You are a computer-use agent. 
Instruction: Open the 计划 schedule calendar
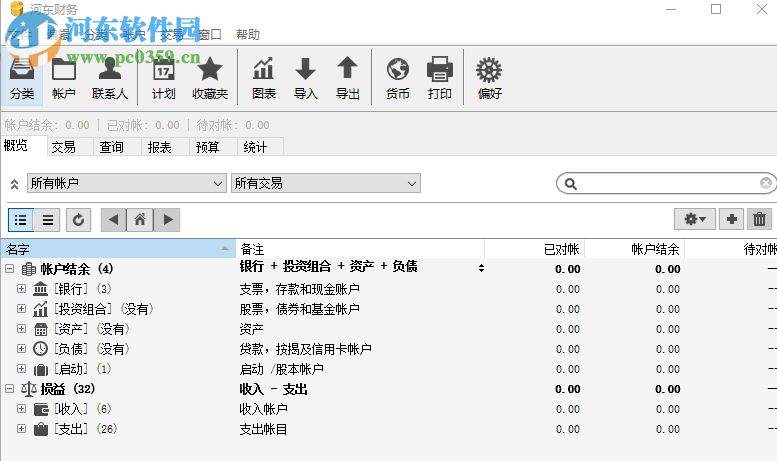pos(164,77)
